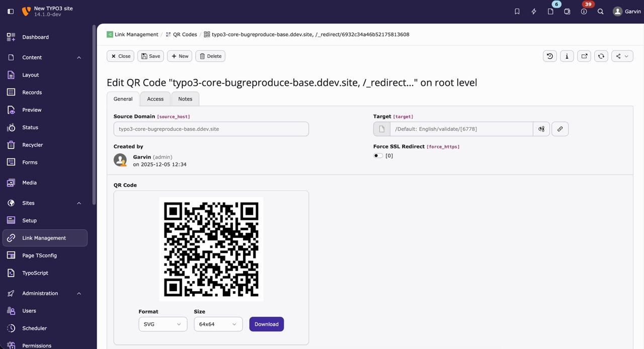Flush caches using the lightning icon
The width and height of the screenshot is (644, 349).
533,11
